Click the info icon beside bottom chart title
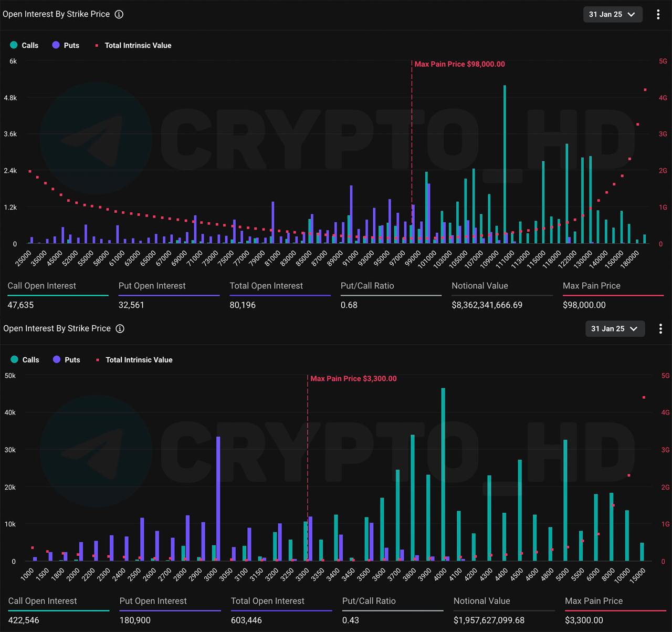Image resolution: width=672 pixels, height=632 pixels. pyautogui.click(x=120, y=328)
